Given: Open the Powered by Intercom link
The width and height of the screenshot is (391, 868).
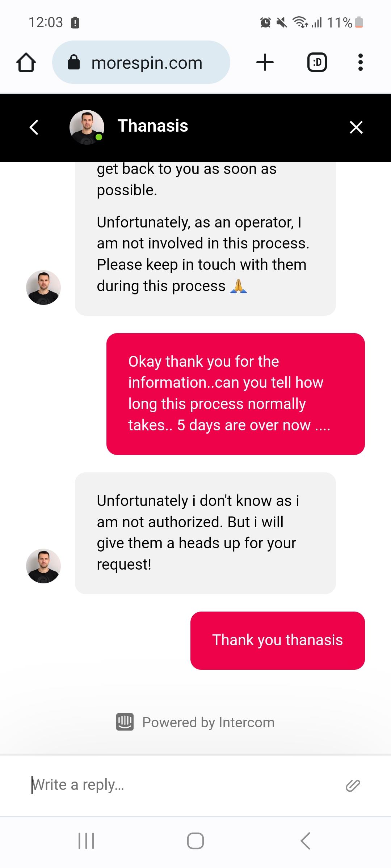Looking at the screenshot, I should coord(195,722).
